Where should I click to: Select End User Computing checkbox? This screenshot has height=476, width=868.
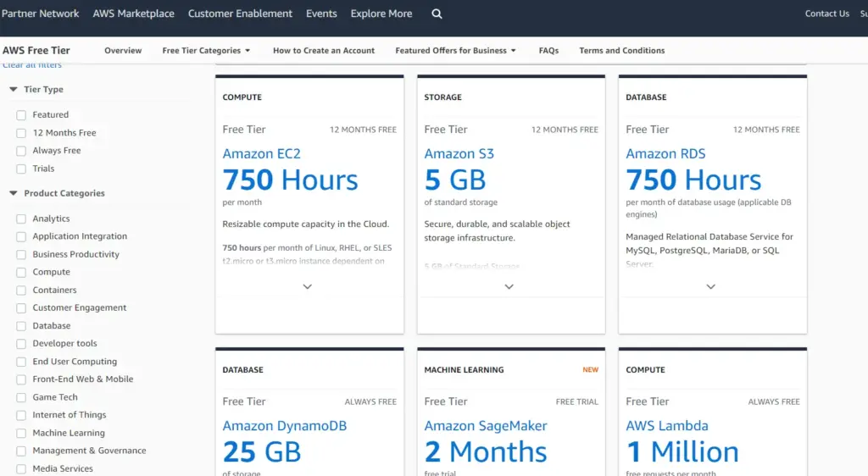(x=21, y=363)
